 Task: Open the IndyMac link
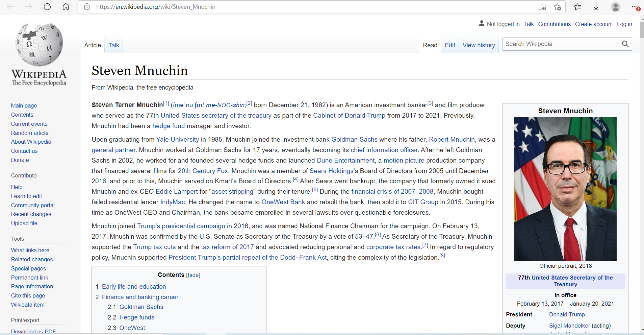pos(173,202)
